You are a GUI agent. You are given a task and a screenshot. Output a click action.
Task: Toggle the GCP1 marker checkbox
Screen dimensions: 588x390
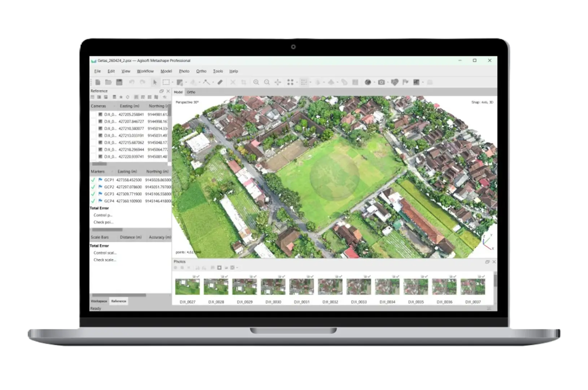(93, 180)
